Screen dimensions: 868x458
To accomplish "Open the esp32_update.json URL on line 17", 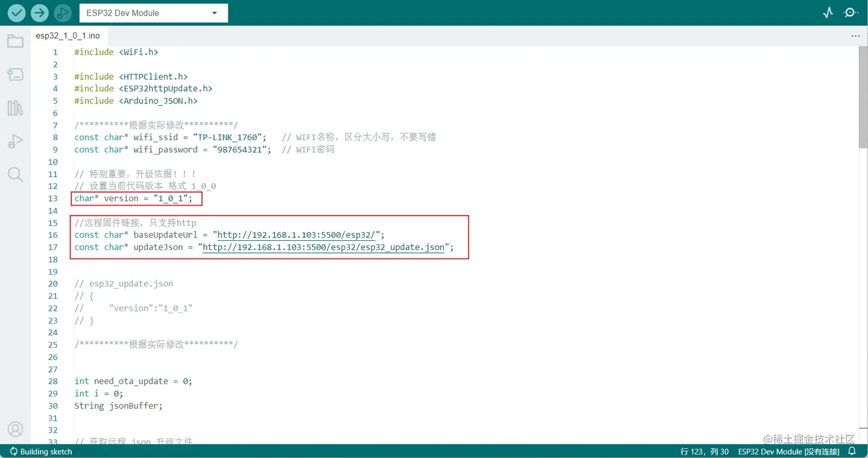I will tap(324, 247).
